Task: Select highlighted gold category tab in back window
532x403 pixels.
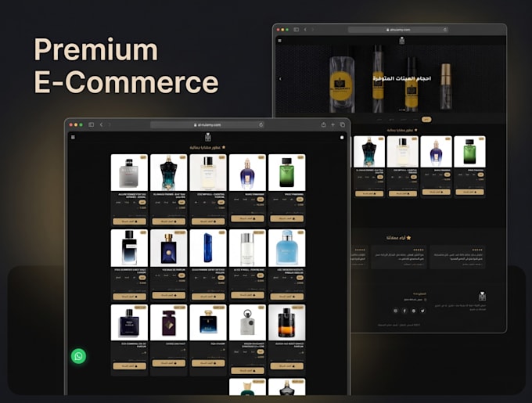Action: (426, 120)
